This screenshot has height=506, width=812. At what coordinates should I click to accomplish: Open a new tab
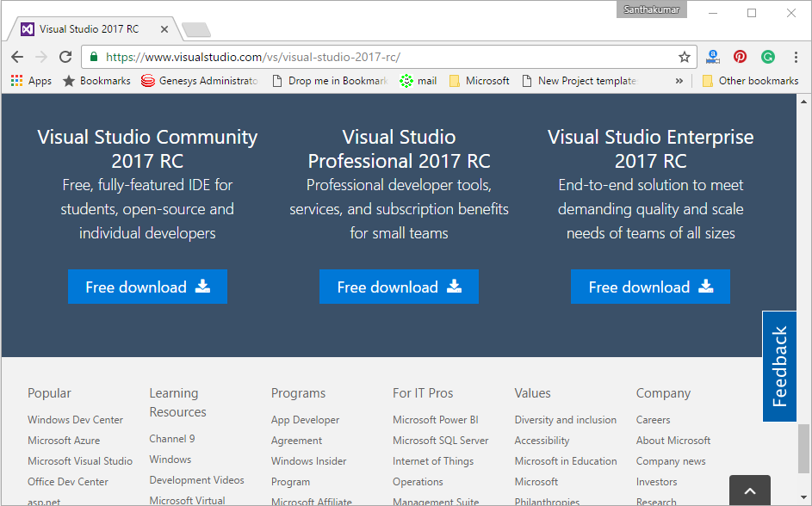196,30
